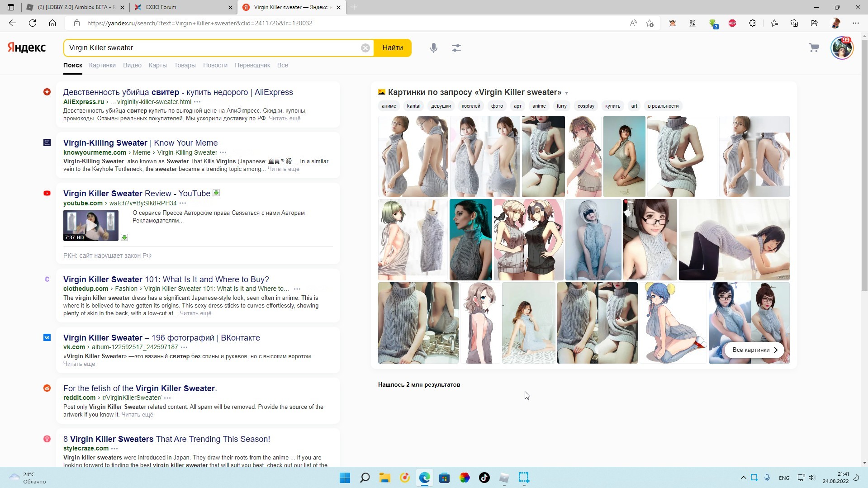868x488 pixels.
Task: Add page to favorites star icon
Action: 650,23
